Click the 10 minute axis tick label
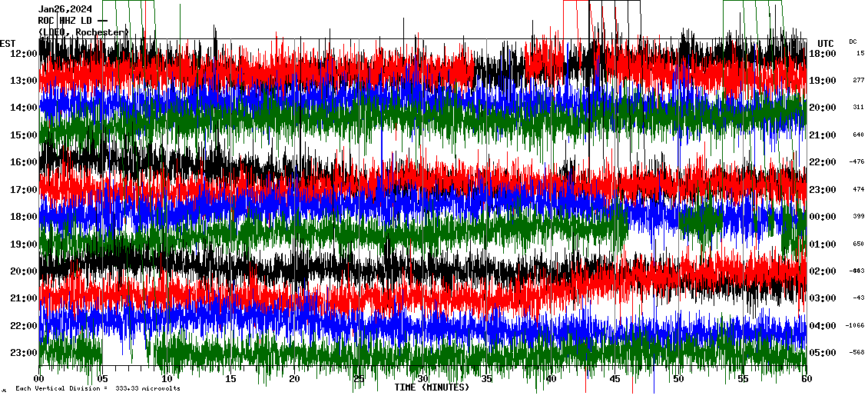 pos(167,379)
